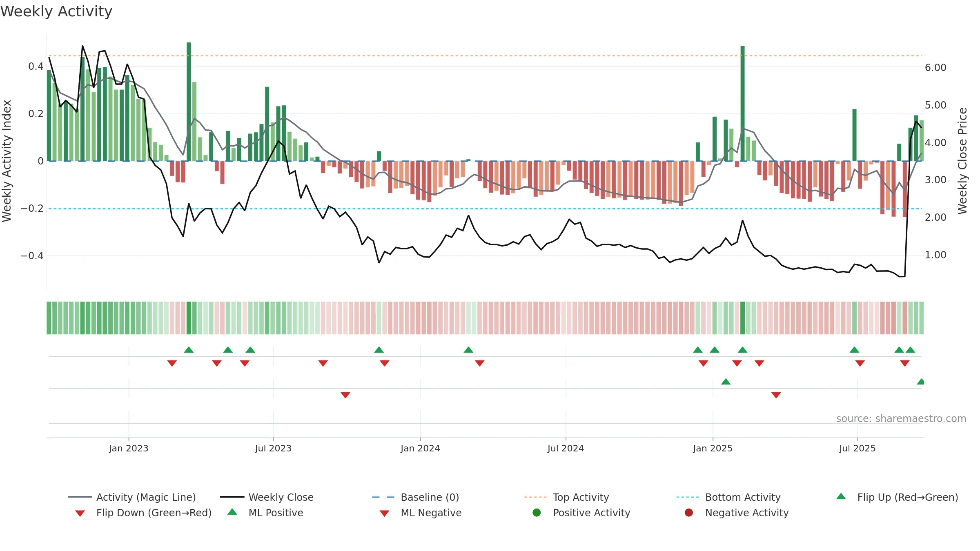
Task: Click the ML Negative legend triangle icon
Action: click(x=384, y=513)
